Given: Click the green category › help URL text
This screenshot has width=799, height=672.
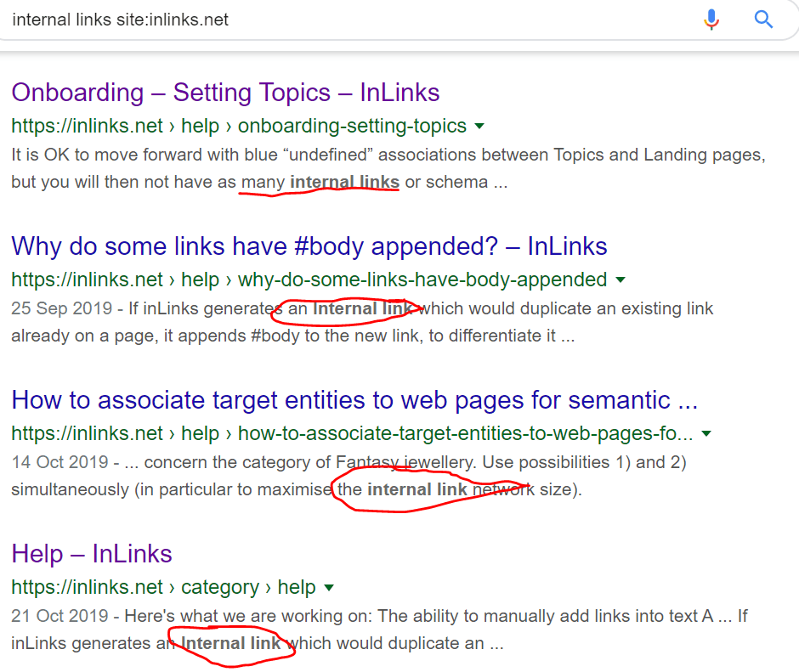Looking at the screenshot, I should 163,587.
